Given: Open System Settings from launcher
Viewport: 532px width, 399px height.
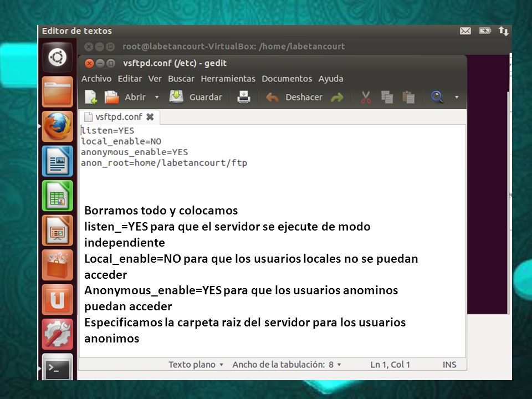Looking at the screenshot, I should [57, 334].
